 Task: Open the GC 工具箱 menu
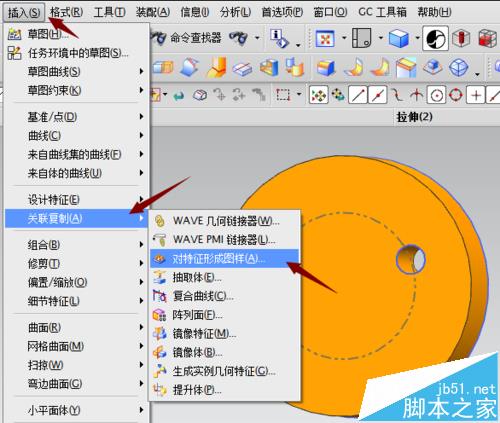[382, 12]
